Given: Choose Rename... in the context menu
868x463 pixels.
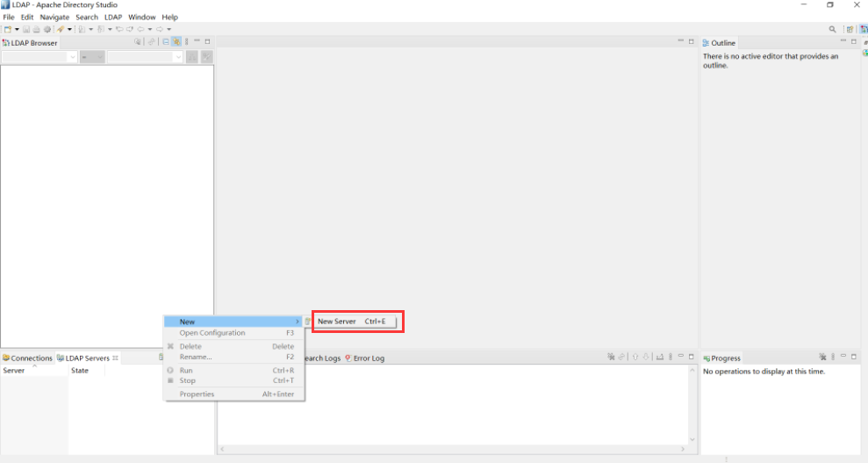Looking at the screenshot, I should [233, 357].
